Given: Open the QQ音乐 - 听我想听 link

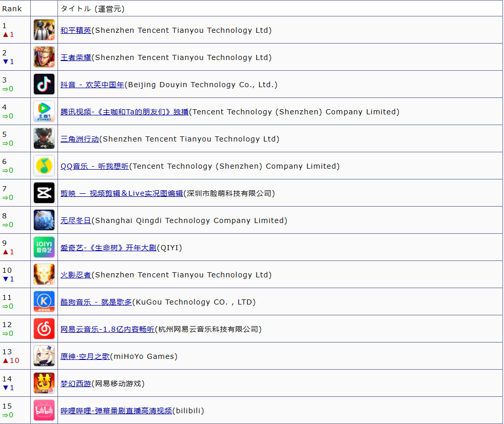Looking at the screenshot, I should (94, 166).
